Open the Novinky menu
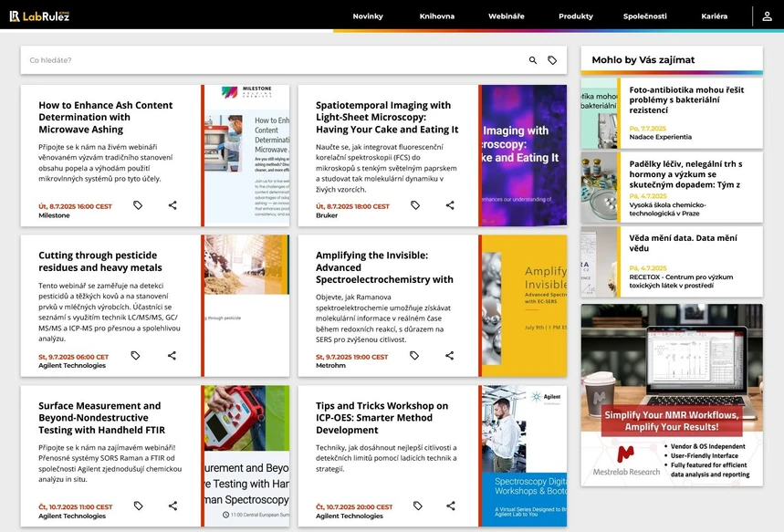The width and height of the screenshot is (784, 532). 368,16
